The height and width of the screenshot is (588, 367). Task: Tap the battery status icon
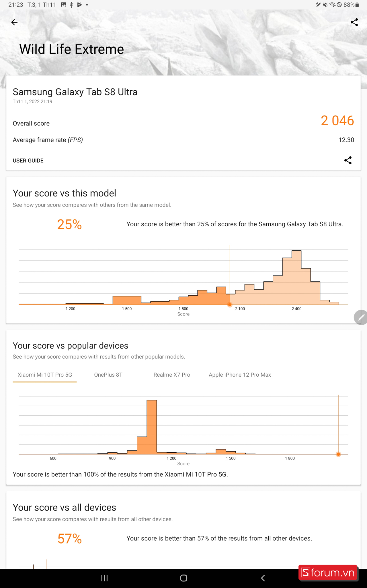pyautogui.click(x=357, y=5)
